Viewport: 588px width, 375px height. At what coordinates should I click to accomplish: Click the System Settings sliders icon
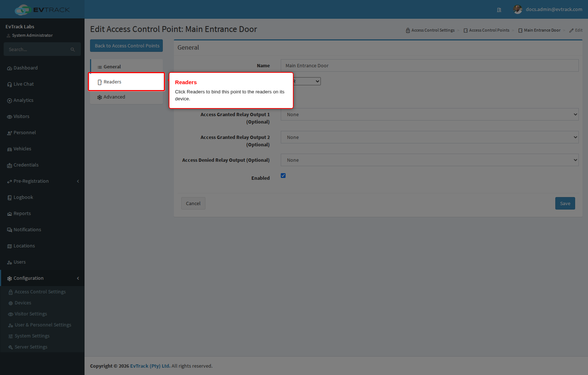(x=11, y=336)
